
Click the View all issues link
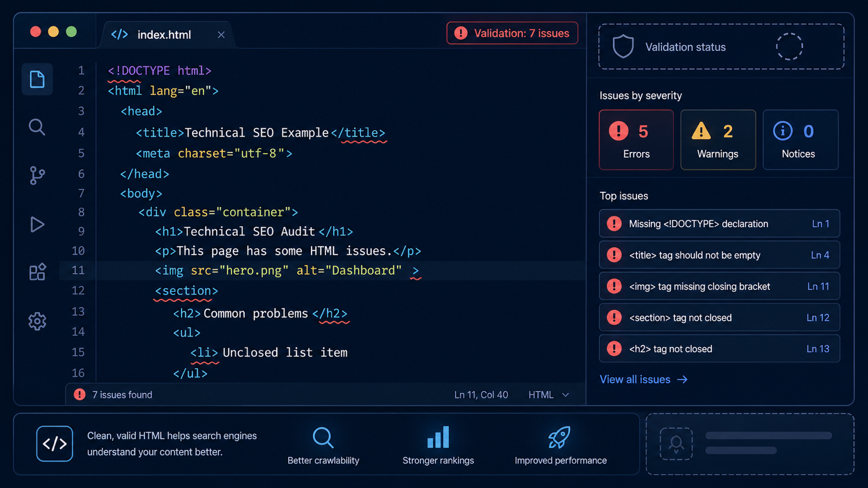point(643,380)
